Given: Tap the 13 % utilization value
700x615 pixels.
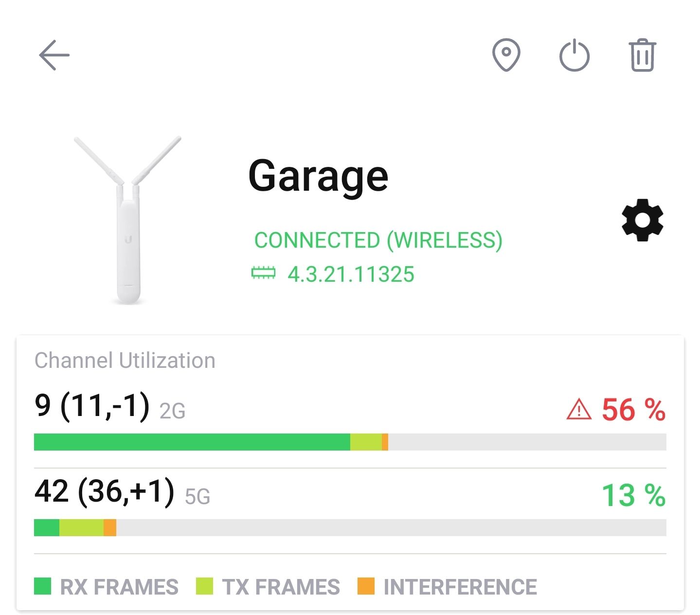Looking at the screenshot, I should point(633,495).
